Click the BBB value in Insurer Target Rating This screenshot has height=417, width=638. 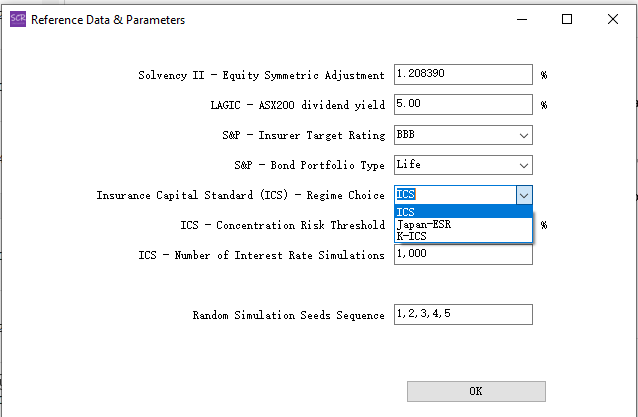pyautogui.click(x=406, y=135)
